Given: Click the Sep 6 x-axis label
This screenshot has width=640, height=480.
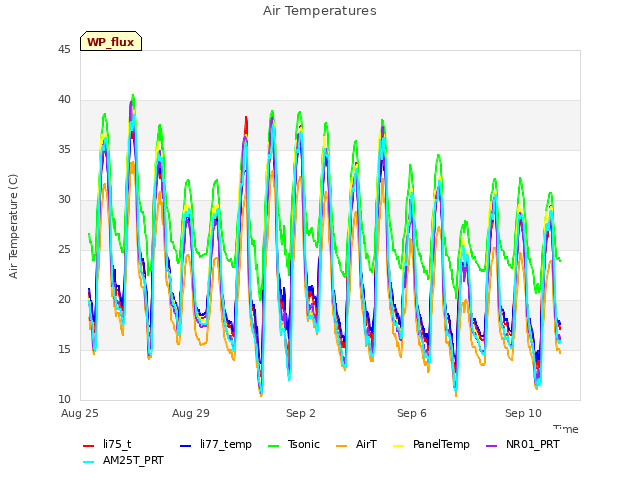Looking at the screenshot, I should (412, 413).
